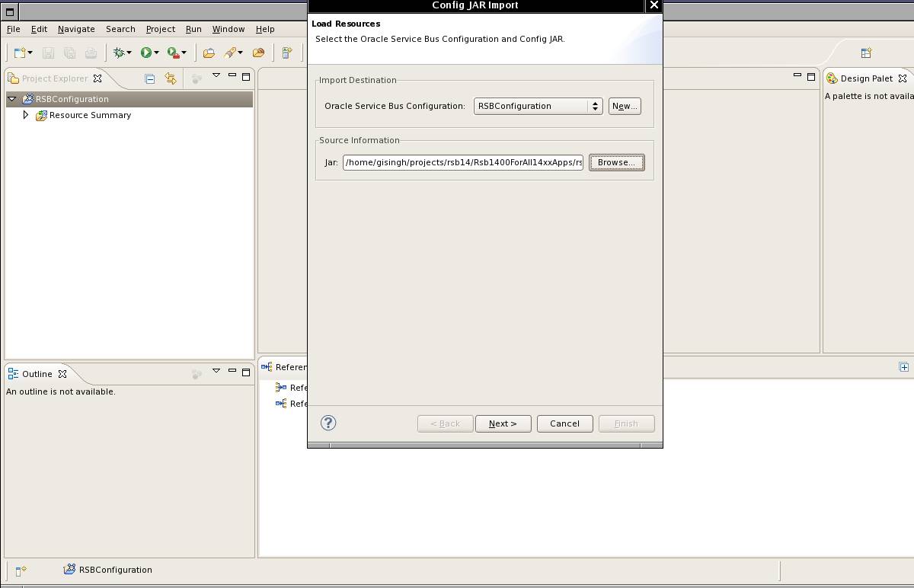
Task: Click the Browse... button
Action: tap(617, 162)
